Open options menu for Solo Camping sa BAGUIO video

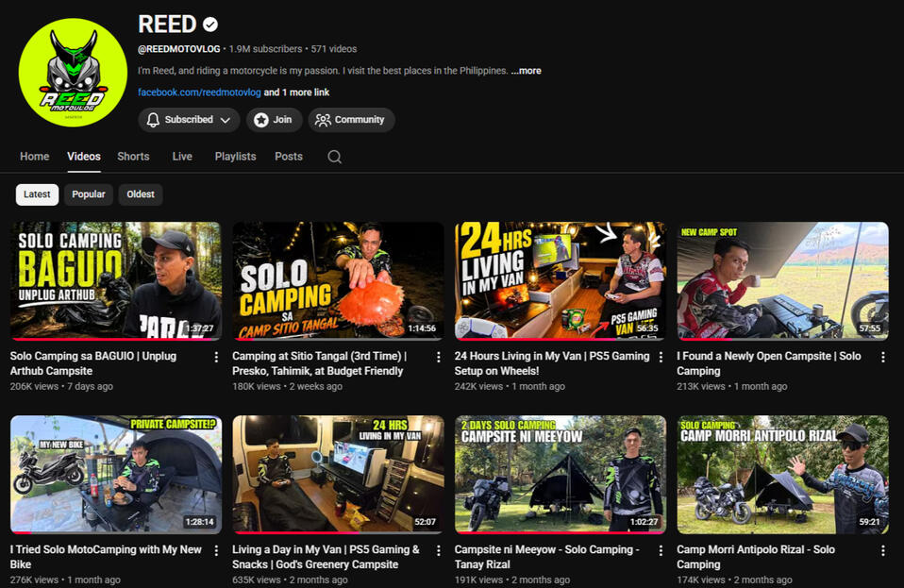(216, 358)
